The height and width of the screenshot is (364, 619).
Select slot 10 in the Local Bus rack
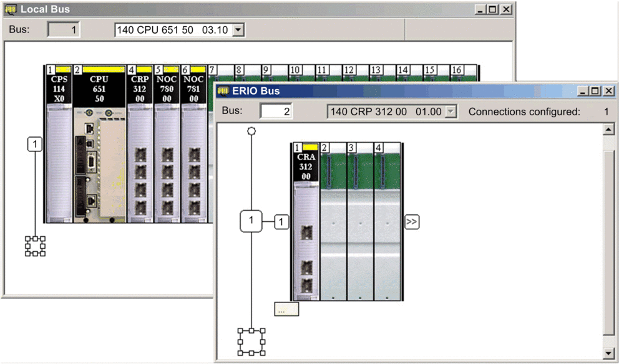click(x=301, y=74)
